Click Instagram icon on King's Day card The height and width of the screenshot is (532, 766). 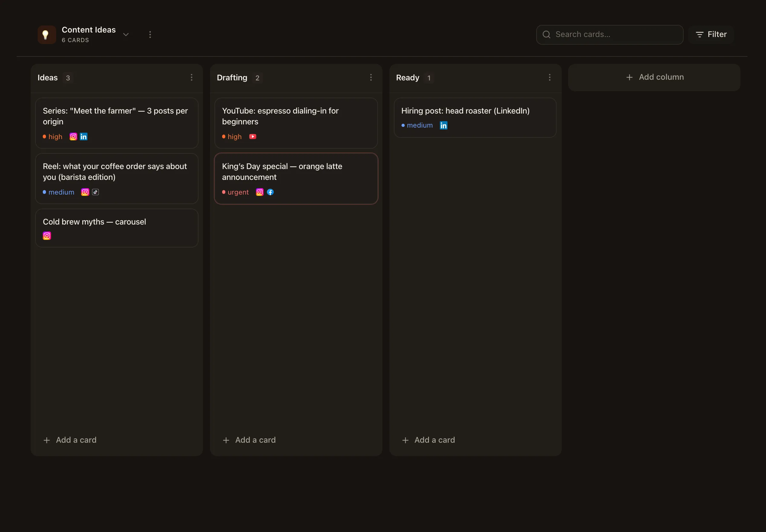(260, 192)
